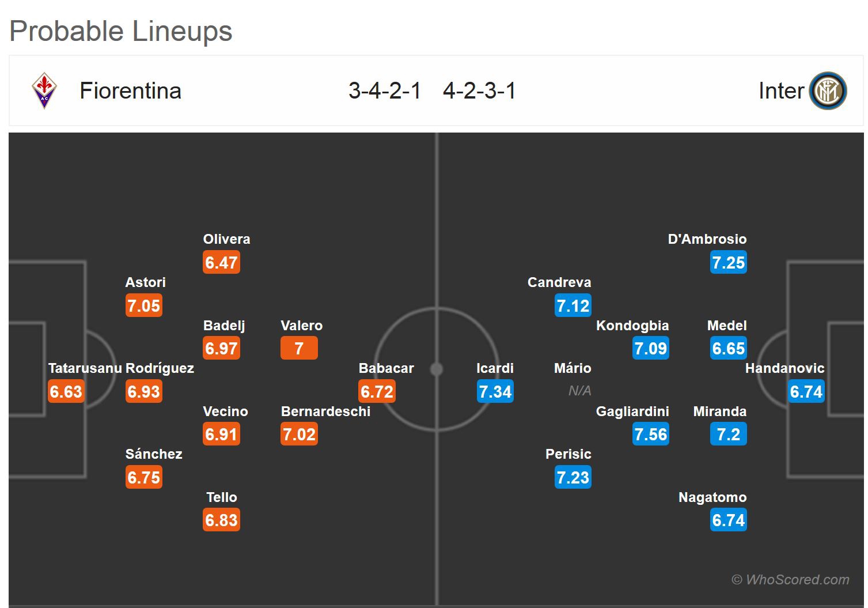Viewport: 868px width, 608px height.
Task: Click the WhoScored.com watermark
Action: click(x=790, y=580)
